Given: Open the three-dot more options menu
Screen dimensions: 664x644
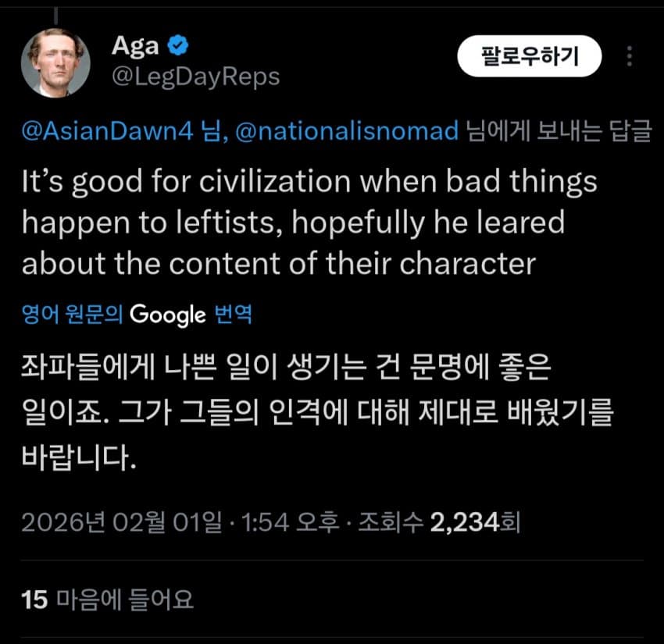Looking at the screenshot, I should [x=629, y=56].
